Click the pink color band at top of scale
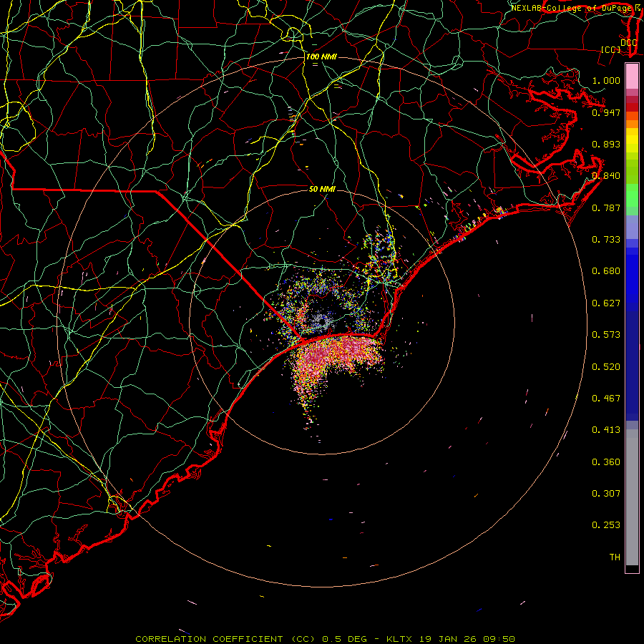The image size is (644, 644). pos(632,77)
